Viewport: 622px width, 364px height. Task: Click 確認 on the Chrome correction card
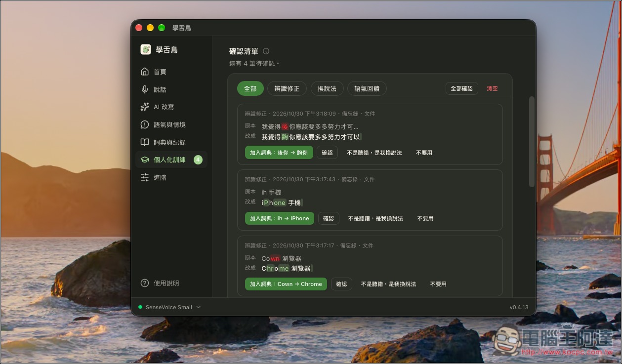click(341, 284)
